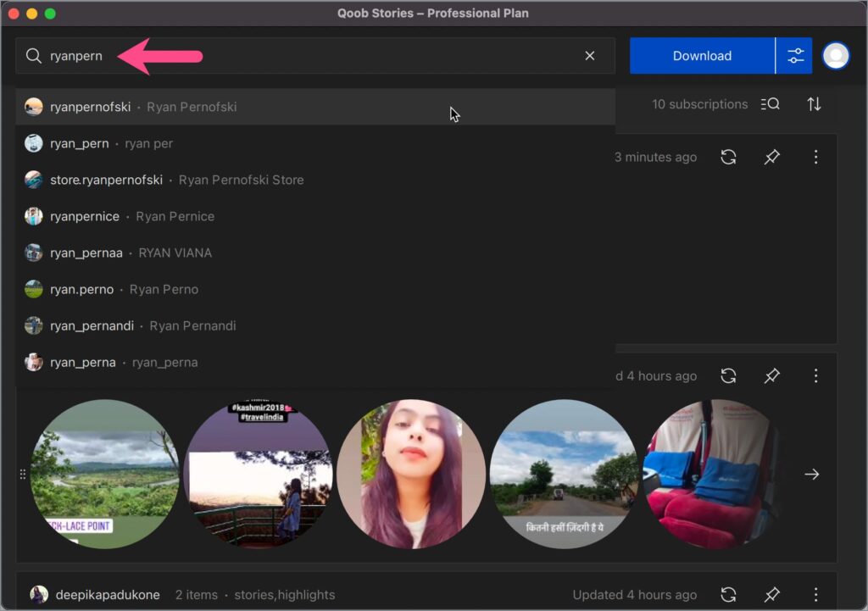
Task: Pin the subscription updated 3 minutes ago
Action: click(771, 157)
